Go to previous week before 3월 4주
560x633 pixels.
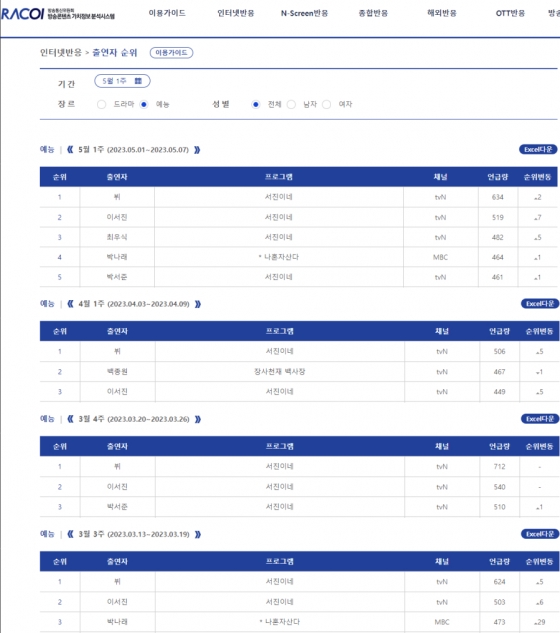coord(70,419)
